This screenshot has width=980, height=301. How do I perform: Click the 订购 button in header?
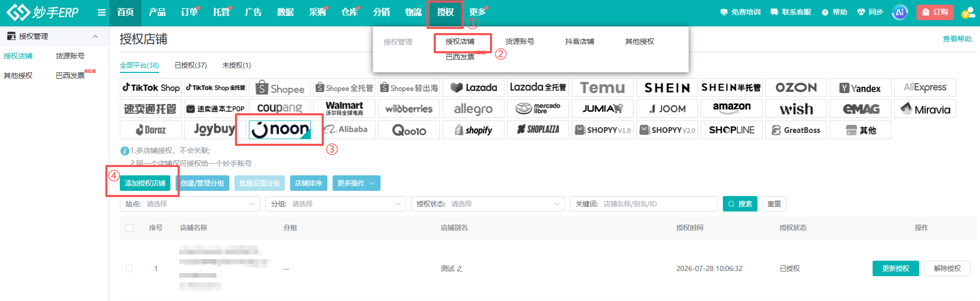[935, 12]
